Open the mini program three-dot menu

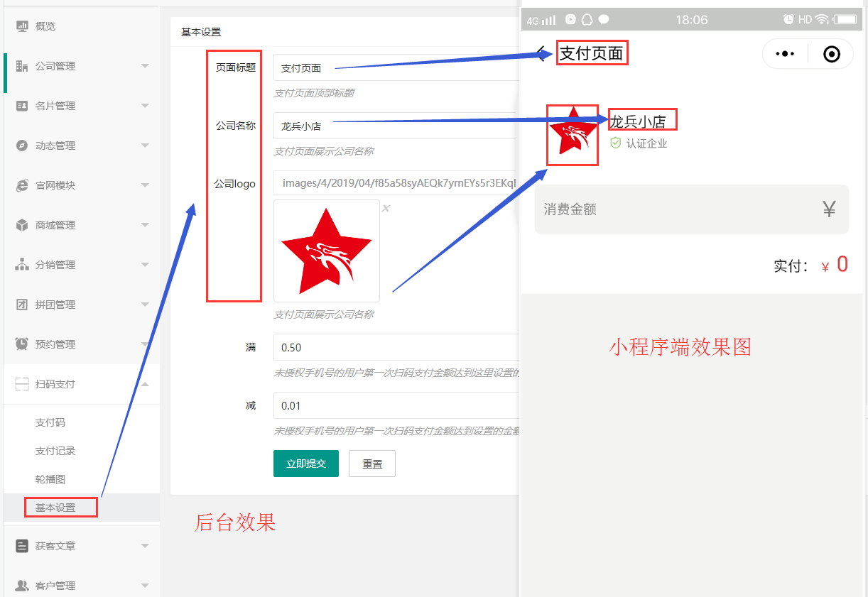click(785, 54)
